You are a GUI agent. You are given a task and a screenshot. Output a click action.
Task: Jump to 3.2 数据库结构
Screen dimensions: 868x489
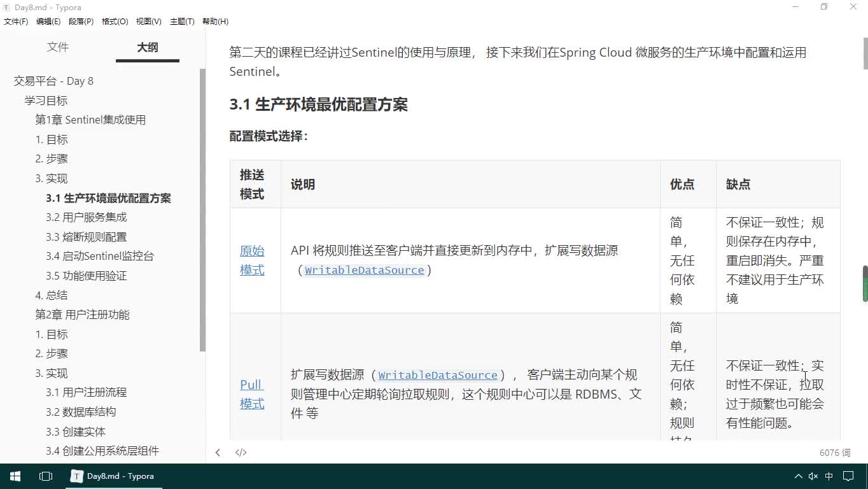(81, 412)
